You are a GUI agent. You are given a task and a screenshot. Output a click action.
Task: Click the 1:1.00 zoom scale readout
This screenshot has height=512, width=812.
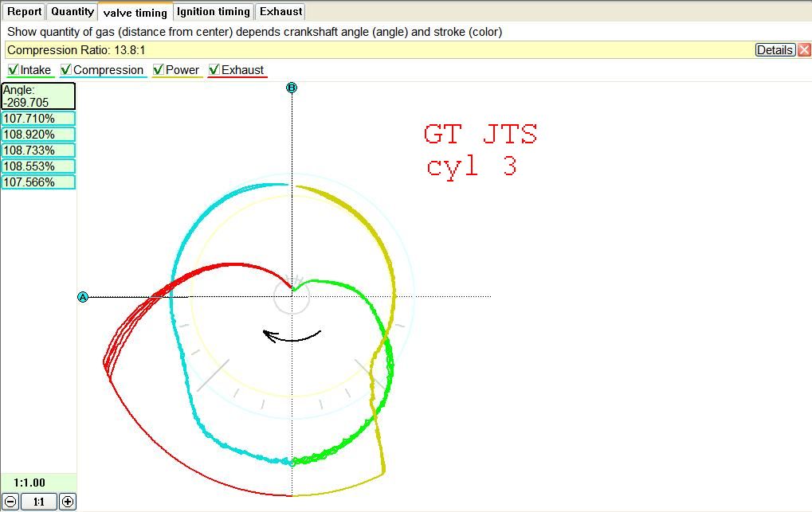(x=29, y=483)
